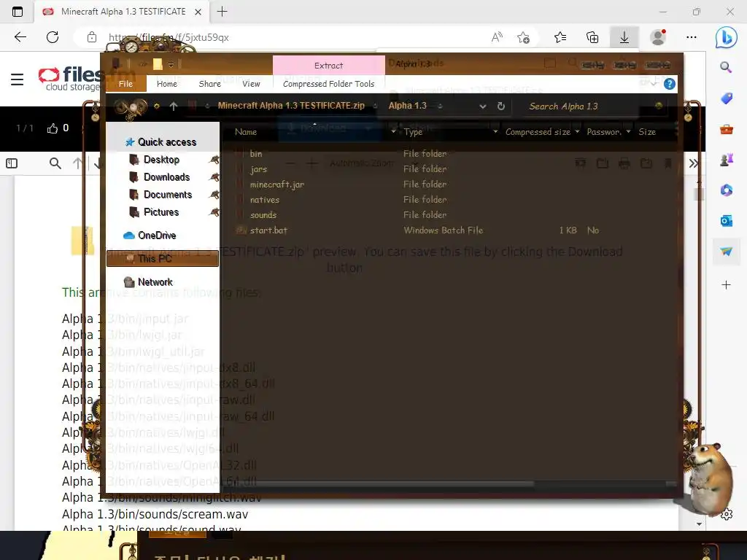Open the Home ribbon tab

[167, 84]
